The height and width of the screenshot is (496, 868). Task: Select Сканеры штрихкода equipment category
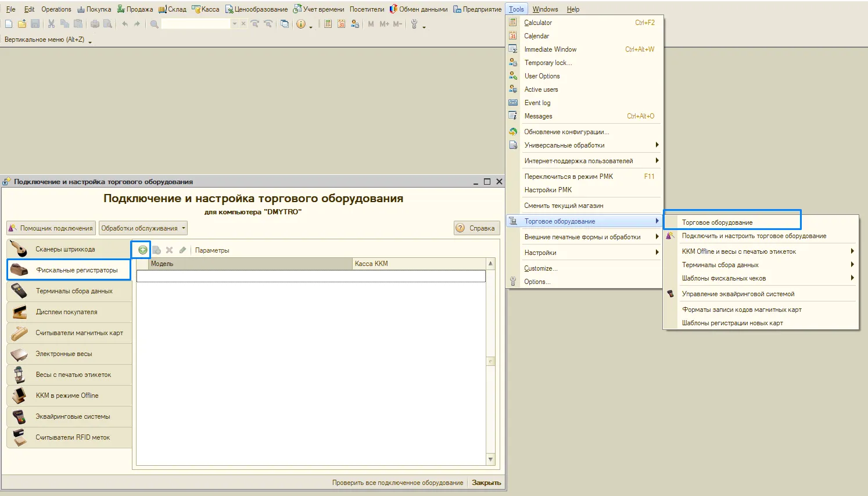[69, 249]
